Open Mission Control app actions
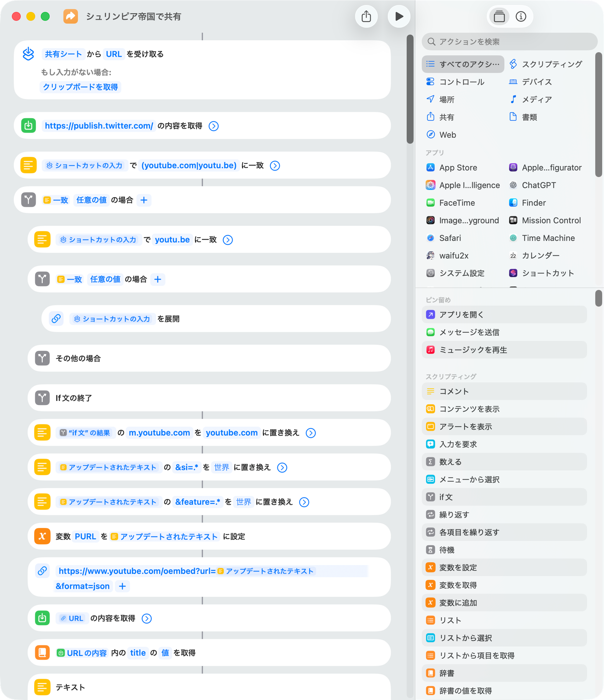 tap(545, 220)
